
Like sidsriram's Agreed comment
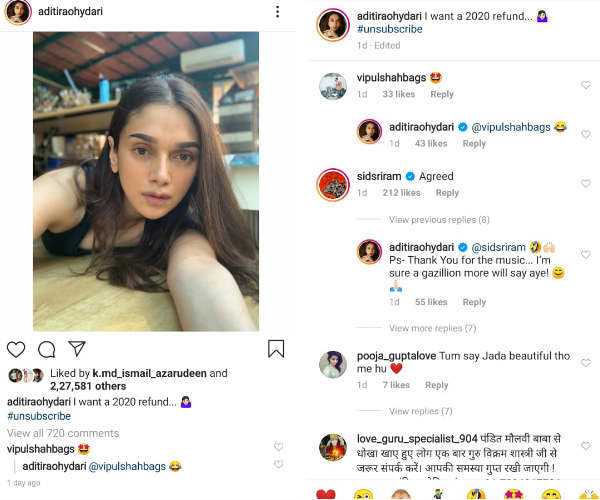(586, 183)
